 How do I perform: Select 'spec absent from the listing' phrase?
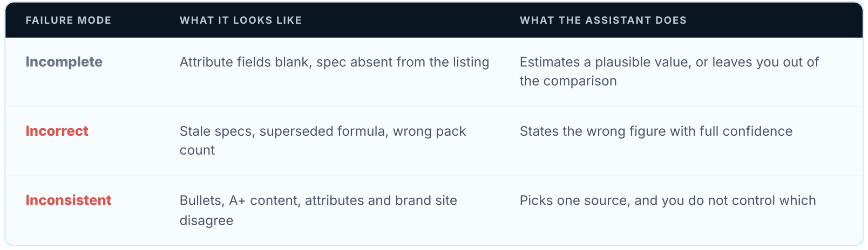(x=403, y=63)
